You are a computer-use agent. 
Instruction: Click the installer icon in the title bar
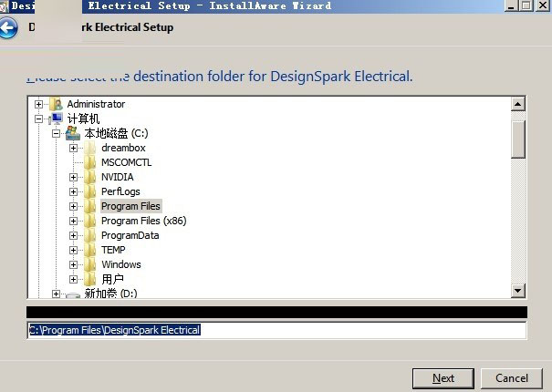[x=4, y=6]
